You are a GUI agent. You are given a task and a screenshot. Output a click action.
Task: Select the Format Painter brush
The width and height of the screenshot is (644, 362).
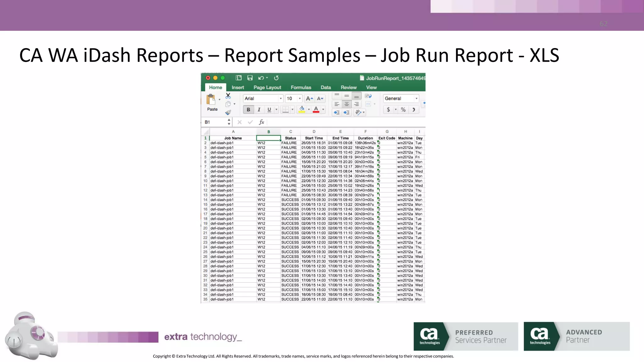point(228,112)
